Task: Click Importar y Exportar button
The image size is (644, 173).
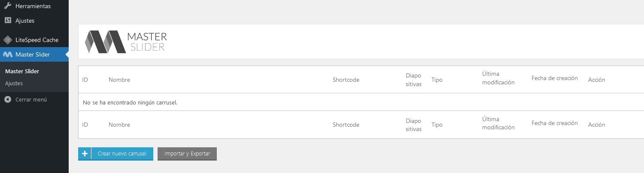Action: [187, 154]
